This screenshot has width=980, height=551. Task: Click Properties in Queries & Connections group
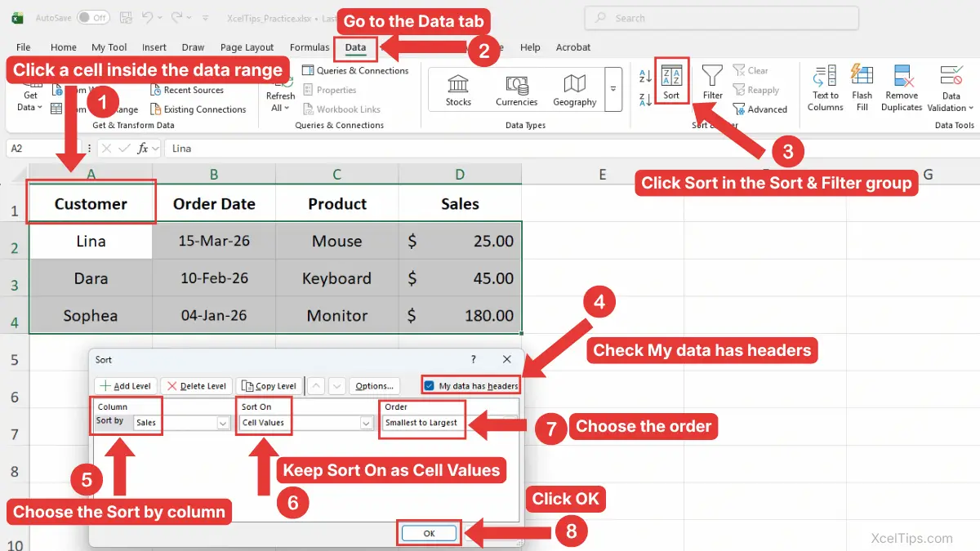pos(329,90)
